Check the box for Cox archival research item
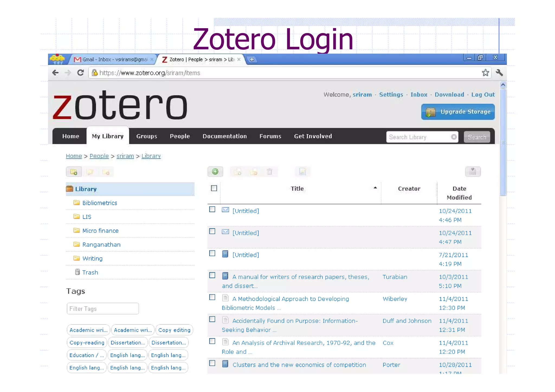This screenshot has width=555, height=392. tap(212, 341)
